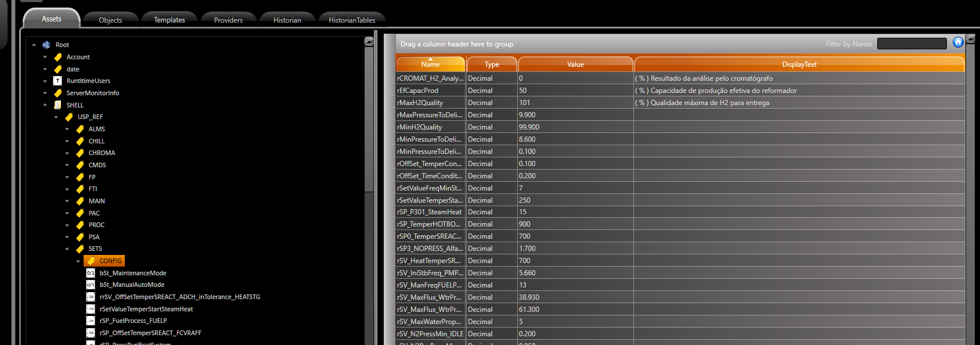Open the HistorianTables tab

(352, 20)
